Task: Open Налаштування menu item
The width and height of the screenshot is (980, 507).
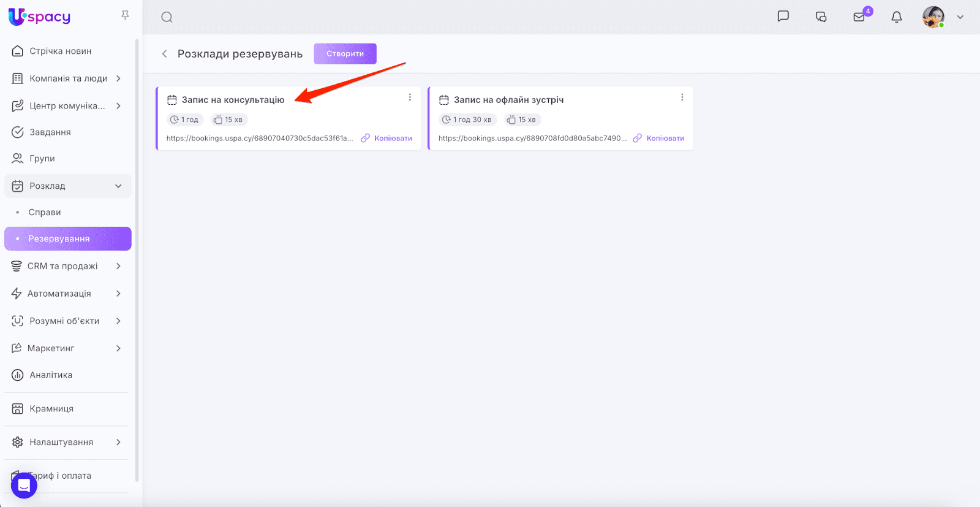Action: pyautogui.click(x=61, y=442)
